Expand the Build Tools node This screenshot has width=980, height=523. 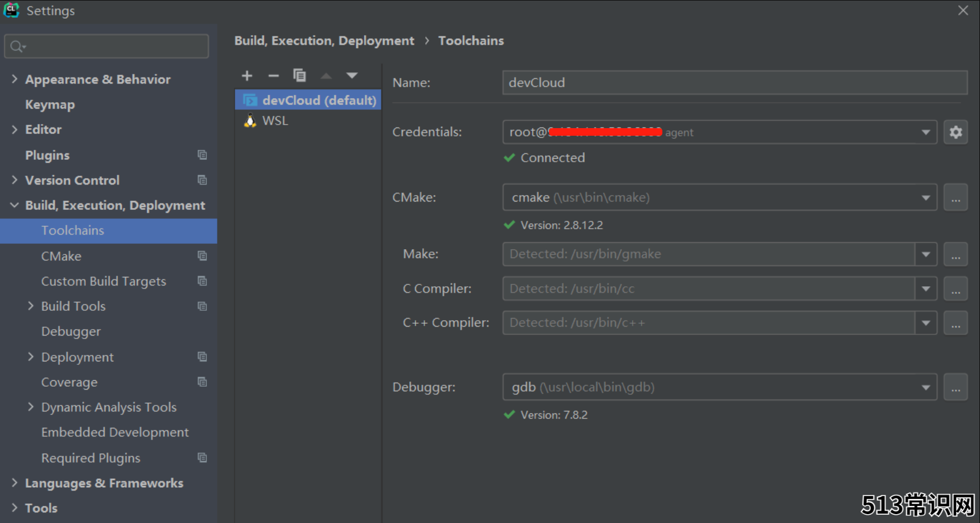[x=31, y=306]
